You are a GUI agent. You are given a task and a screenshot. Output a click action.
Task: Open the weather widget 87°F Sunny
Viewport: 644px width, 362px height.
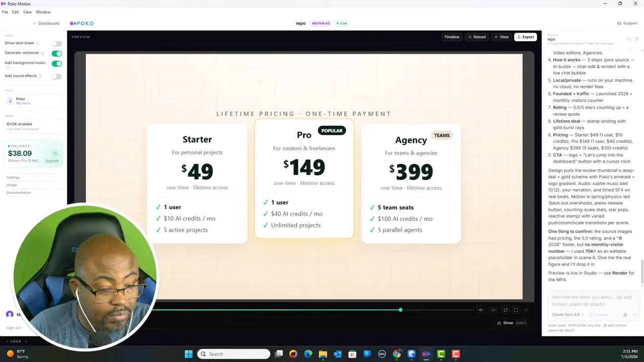(x=18, y=354)
